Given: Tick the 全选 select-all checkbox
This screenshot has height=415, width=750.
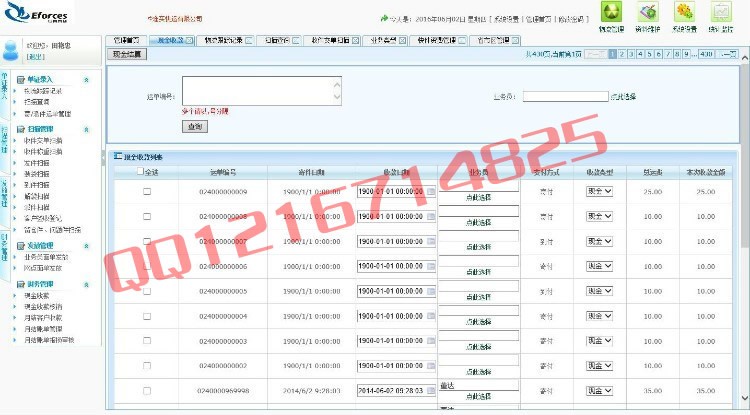Looking at the screenshot, I should click(140, 171).
